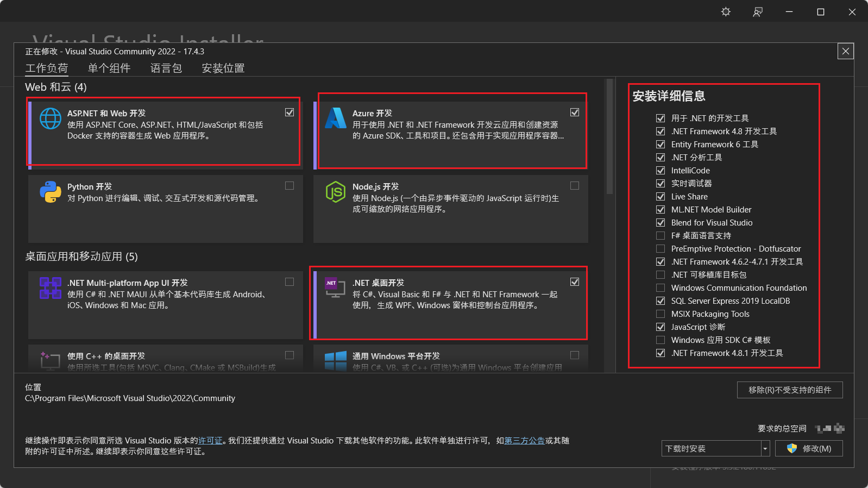Select the Web 和云 (4) section heading
Screen dimensions: 868x488
56,87
